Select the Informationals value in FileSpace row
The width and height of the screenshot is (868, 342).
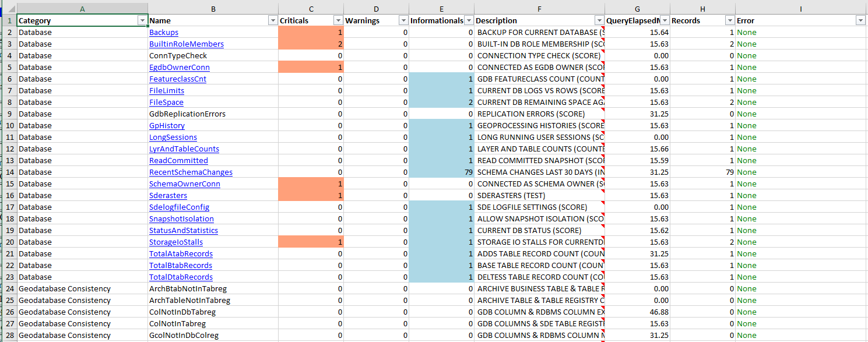pos(442,102)
